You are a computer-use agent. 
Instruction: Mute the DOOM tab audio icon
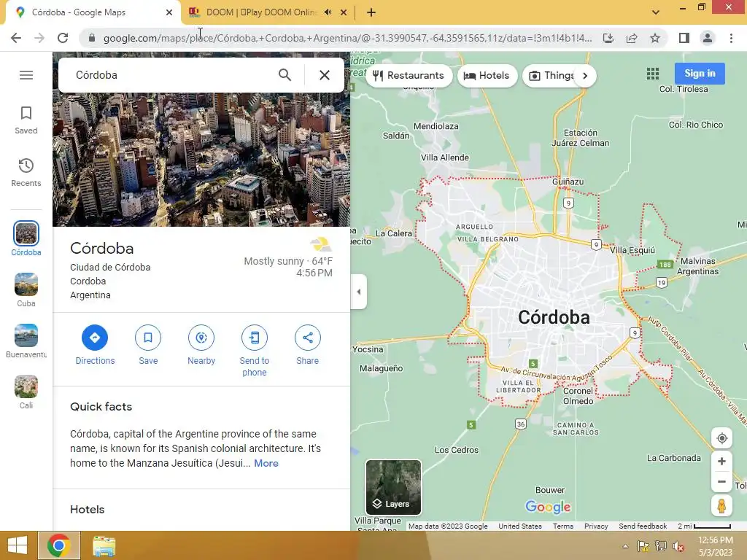point(328,12)
